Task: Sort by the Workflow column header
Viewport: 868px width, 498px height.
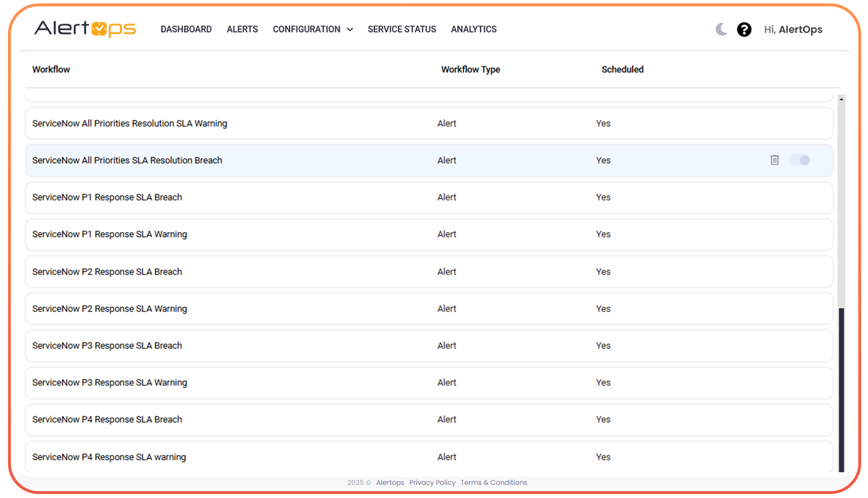Action: point(51,69)
